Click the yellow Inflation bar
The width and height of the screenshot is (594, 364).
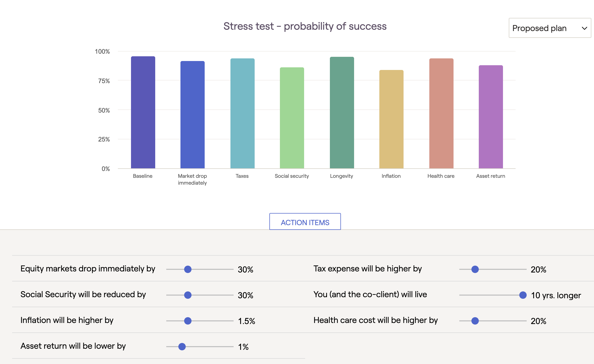[391, 119]
